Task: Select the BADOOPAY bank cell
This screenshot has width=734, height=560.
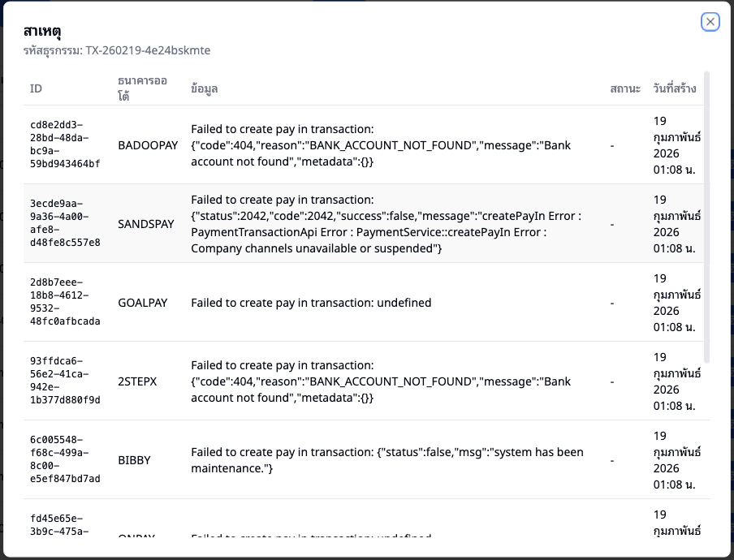Action: pyautogui.click(x=148, y=145)
